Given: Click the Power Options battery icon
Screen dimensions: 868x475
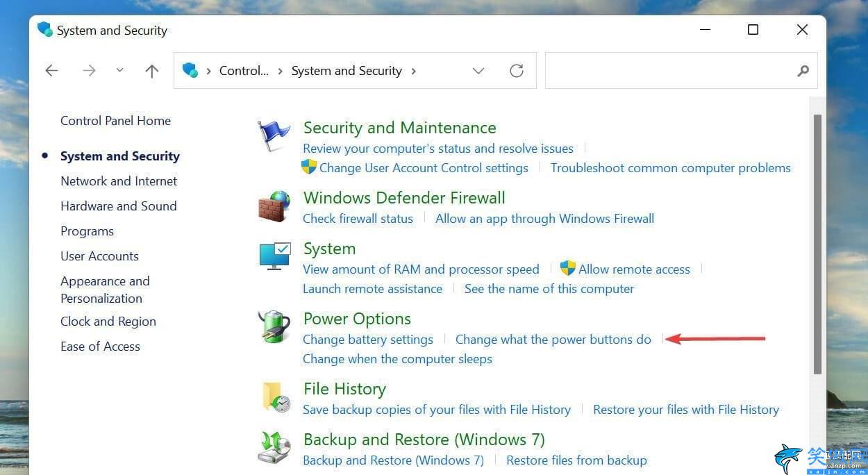Looking at the screenshot, I should tap(274, 326).
